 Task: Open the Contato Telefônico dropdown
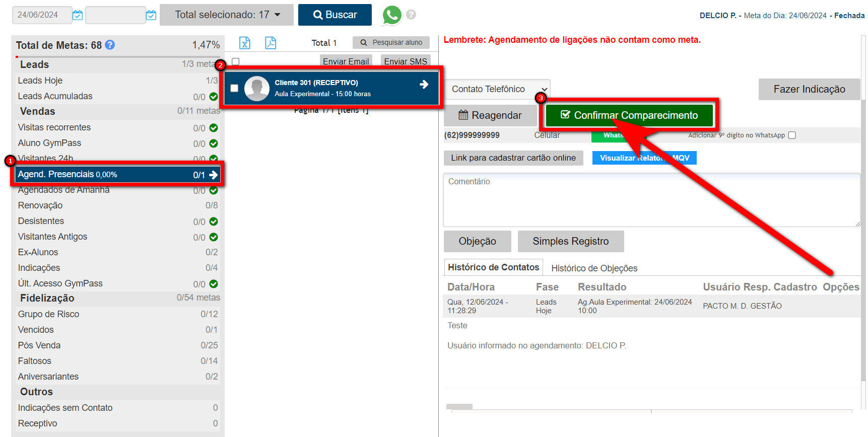(x=497, y=89)
